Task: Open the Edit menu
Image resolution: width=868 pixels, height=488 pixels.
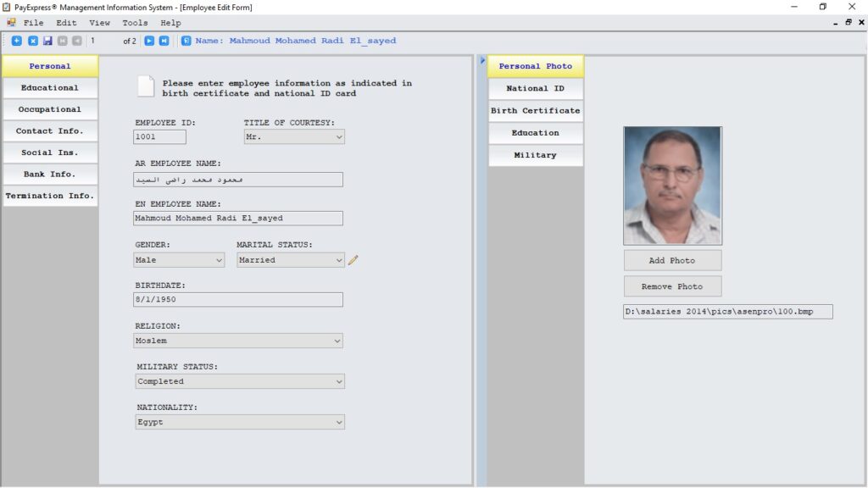Action: pyautogui.click(x=66, y=23)
